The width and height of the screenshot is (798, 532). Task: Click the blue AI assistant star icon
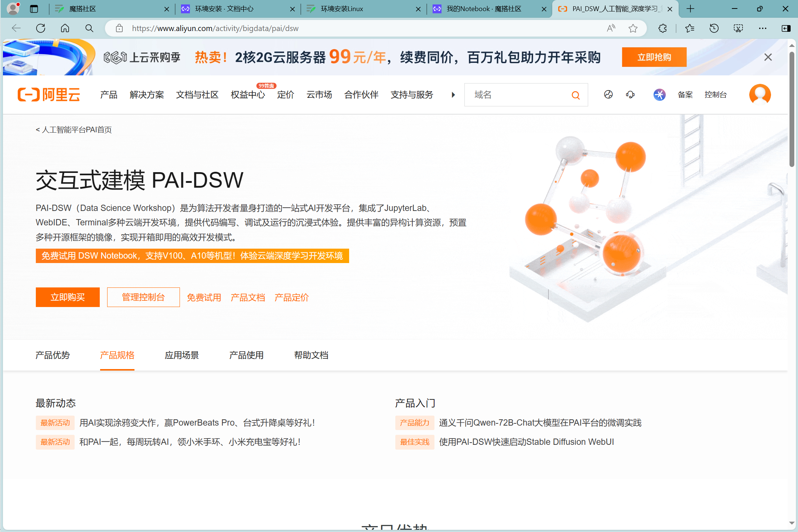pos(659,95)
